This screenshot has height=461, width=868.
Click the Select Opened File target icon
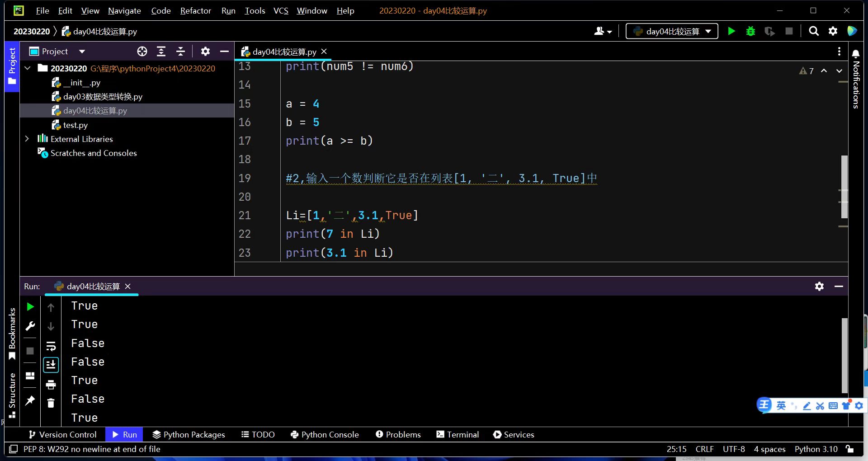pyautogui.click(x=142, y=52)
